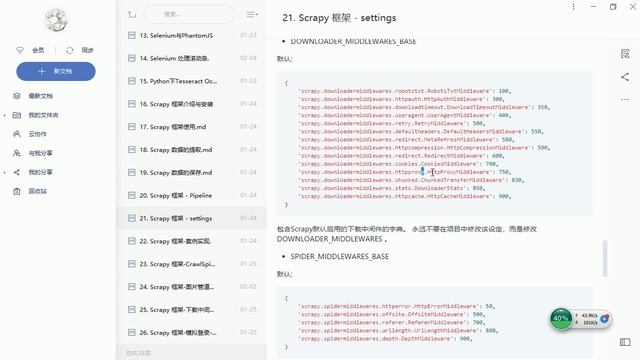The image size is (640, 360).
Task: Click the SPIDER_MIDDLEWARES_BASE bullet text
Action: point(340,256)
